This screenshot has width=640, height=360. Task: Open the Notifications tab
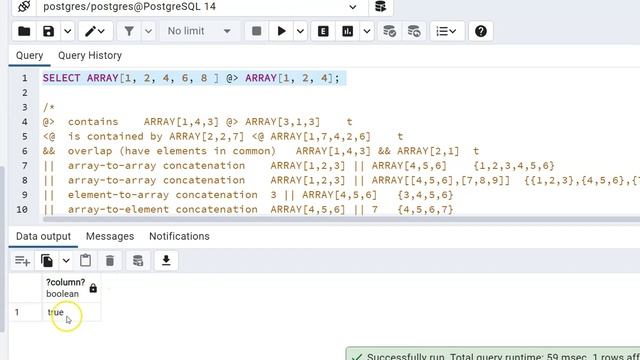pos(179,236)
